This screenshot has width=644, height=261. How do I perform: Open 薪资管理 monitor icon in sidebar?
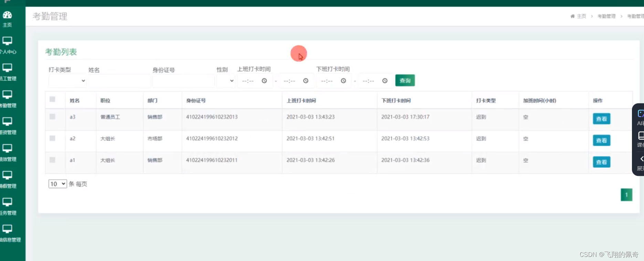(7, 122)
